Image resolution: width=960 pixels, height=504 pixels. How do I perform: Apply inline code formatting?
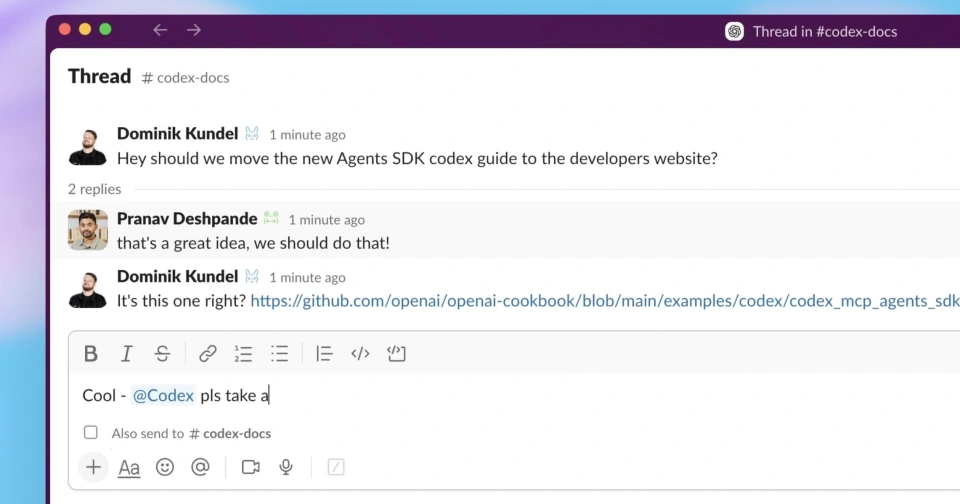click(360, 353)
